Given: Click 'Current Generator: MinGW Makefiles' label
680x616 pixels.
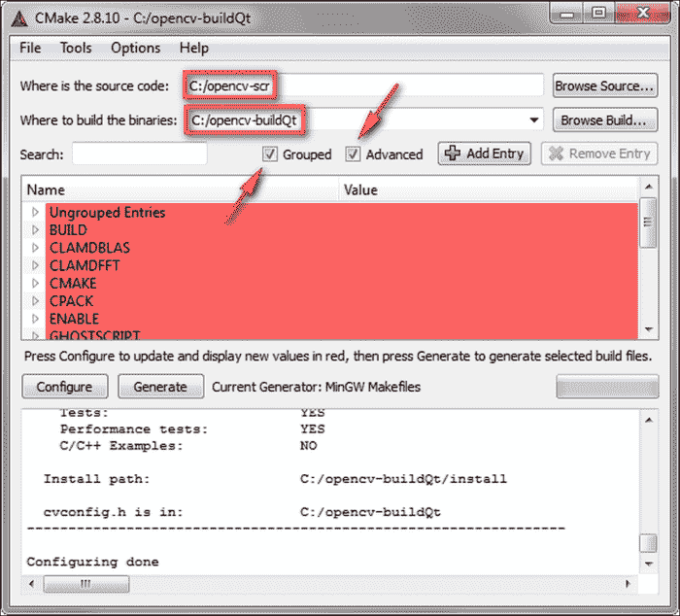Looking at the screenshot, I should [316, 387].
